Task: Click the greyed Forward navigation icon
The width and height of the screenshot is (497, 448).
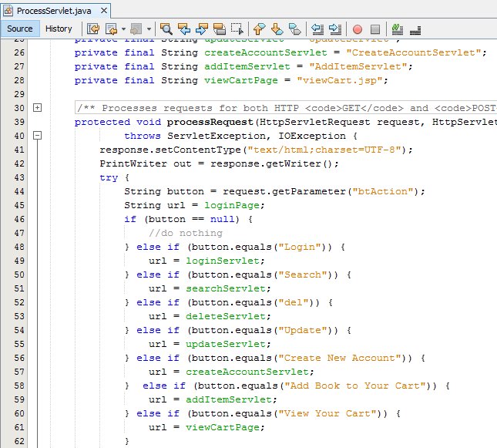Action: (x=136, y=29)
